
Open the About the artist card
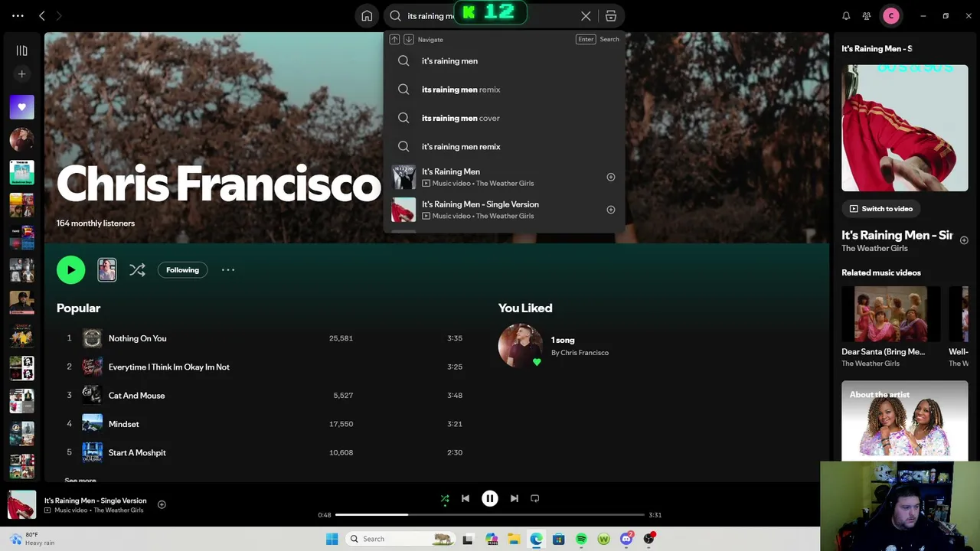905,421
